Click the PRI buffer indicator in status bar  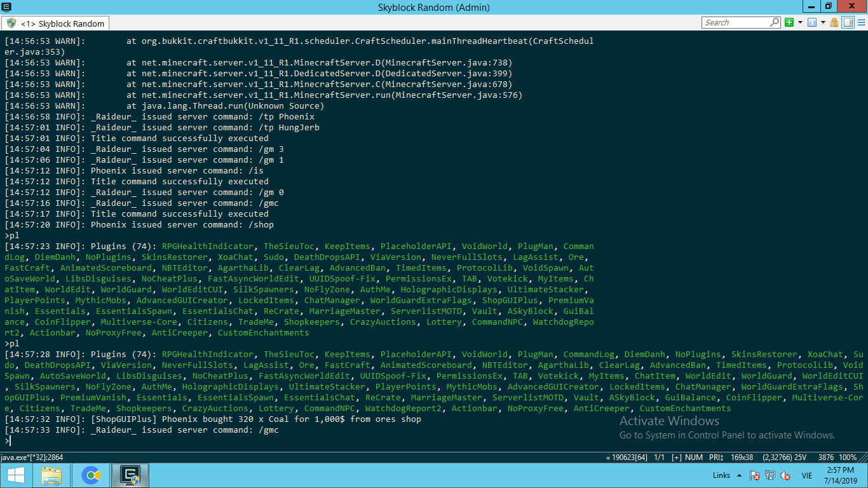(x=716, y=457)
